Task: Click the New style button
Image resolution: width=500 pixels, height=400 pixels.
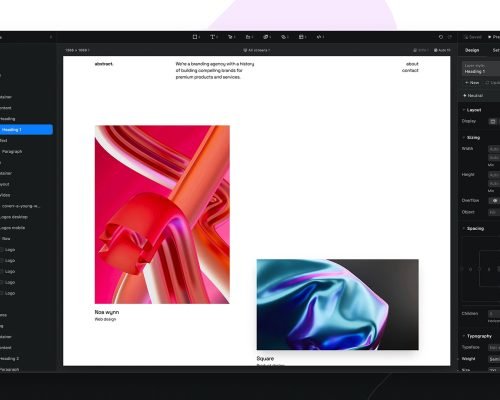Action: (472, 83)
